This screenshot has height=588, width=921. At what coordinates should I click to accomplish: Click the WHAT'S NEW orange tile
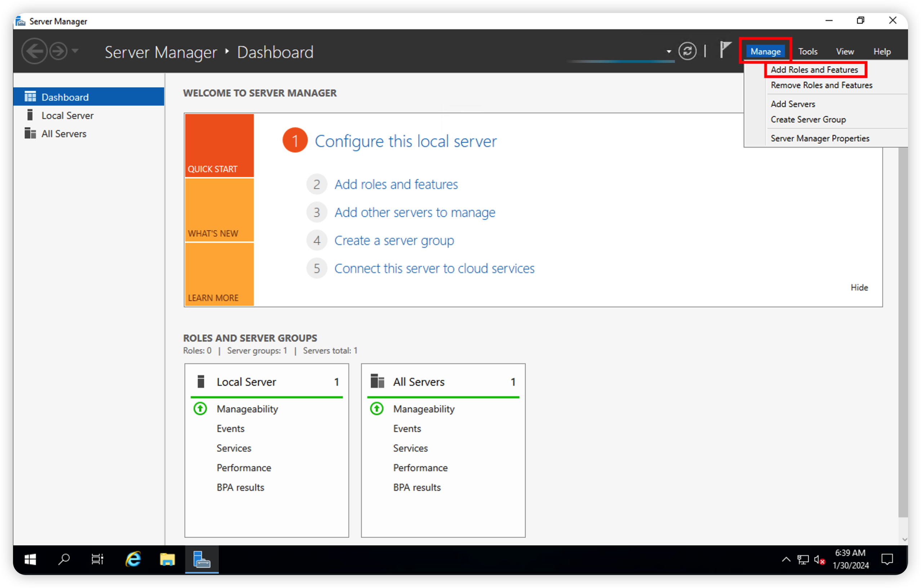(219, 210)
